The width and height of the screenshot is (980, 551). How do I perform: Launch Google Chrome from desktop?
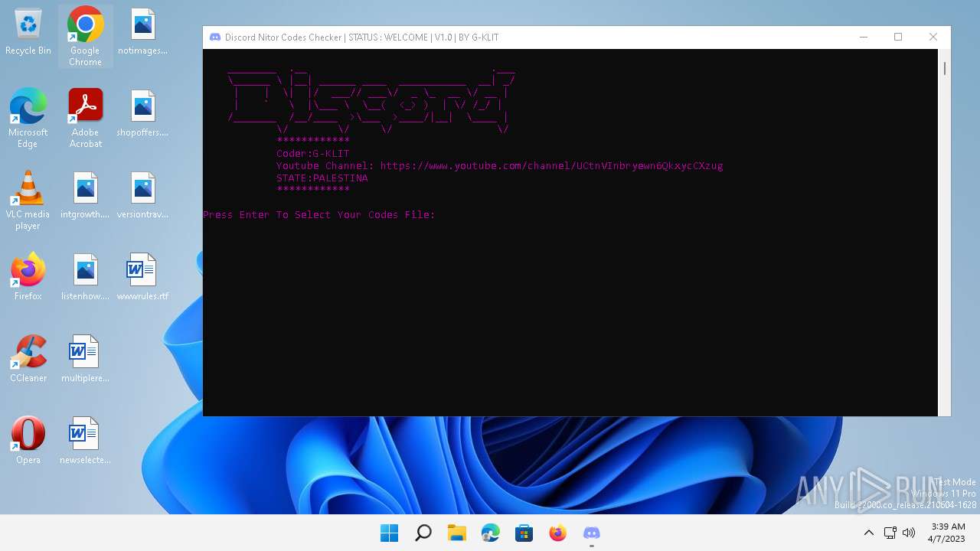click(85, 36)
